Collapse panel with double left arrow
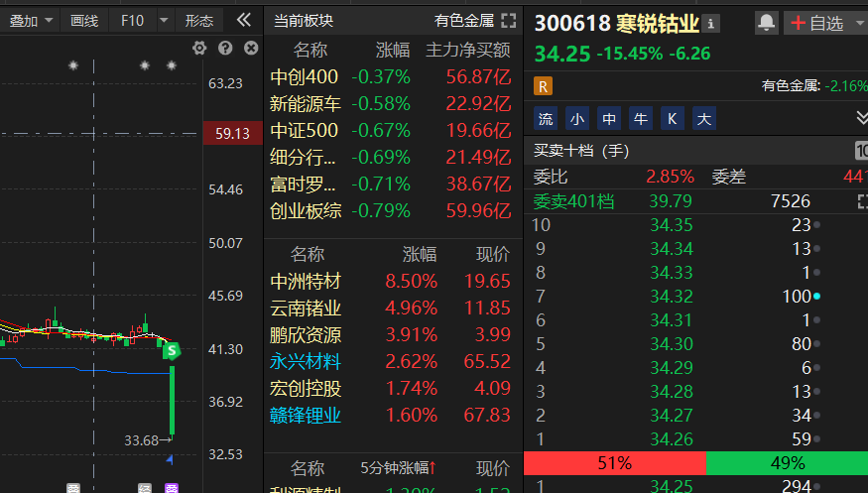Image resolution: width=868 pixels, height=493 pixels. point(243,20)
